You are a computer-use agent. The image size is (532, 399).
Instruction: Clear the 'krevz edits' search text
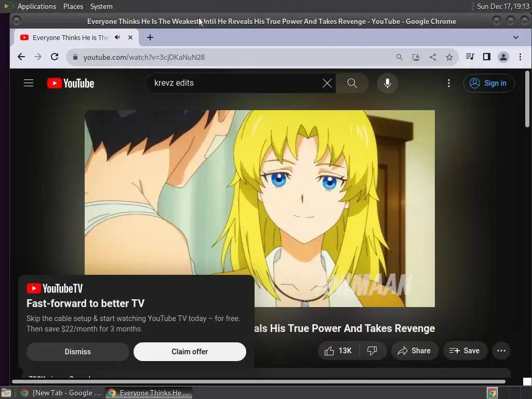pos(327,83)
